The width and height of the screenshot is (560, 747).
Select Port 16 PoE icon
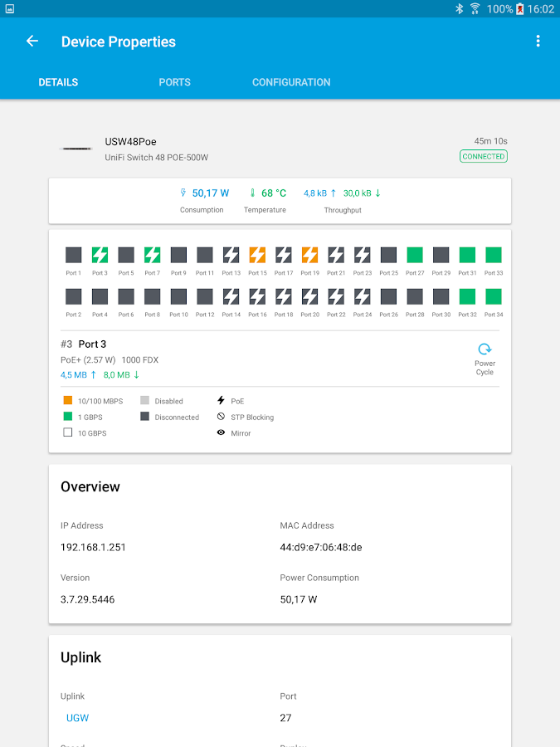pyautogui.click(x=257, y=296)
